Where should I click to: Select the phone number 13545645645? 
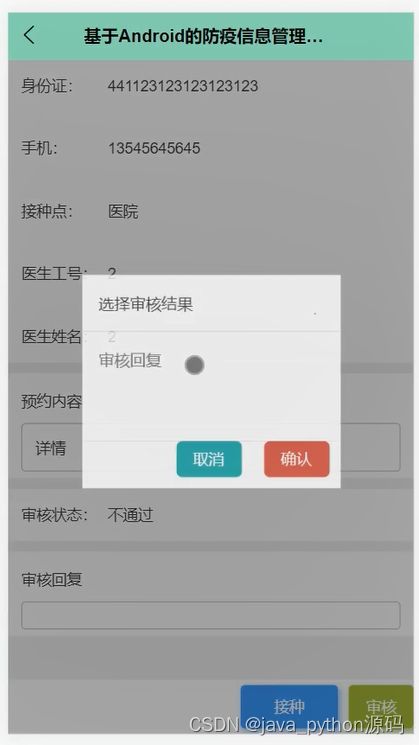click(x=154, y=148)
